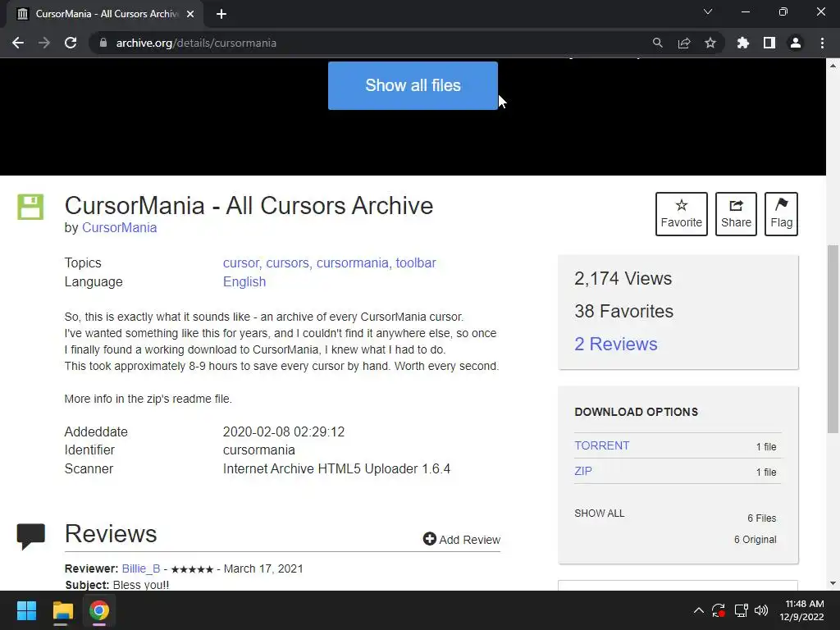Bookmark this page with star icon
840x630 pixels.
710,43
